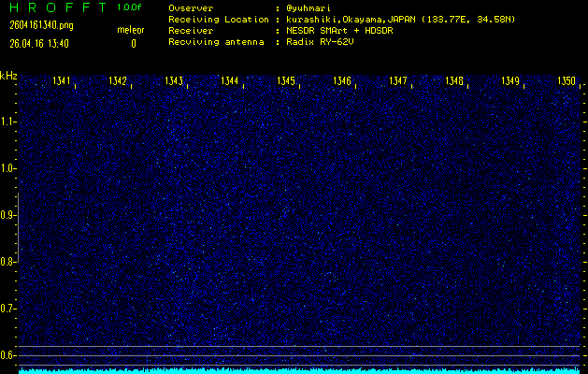Click the HROFFT title text
The height and width of the screenshot is (374, 588).
pos(55,7)
